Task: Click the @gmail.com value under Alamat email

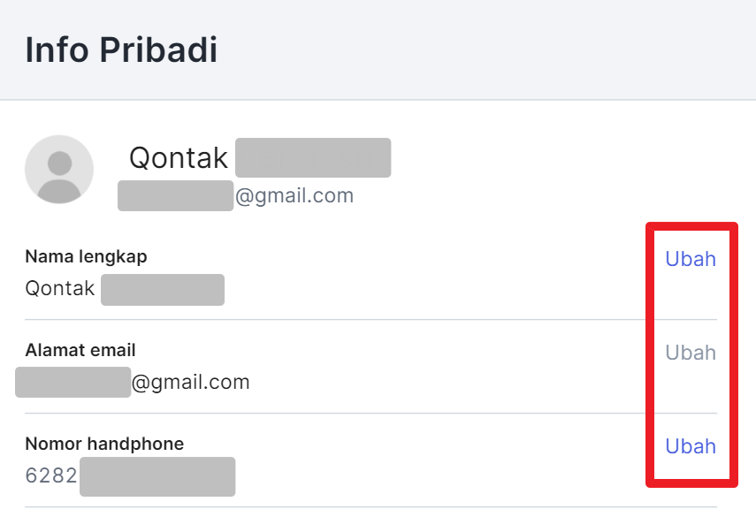Action: [190, 382]
